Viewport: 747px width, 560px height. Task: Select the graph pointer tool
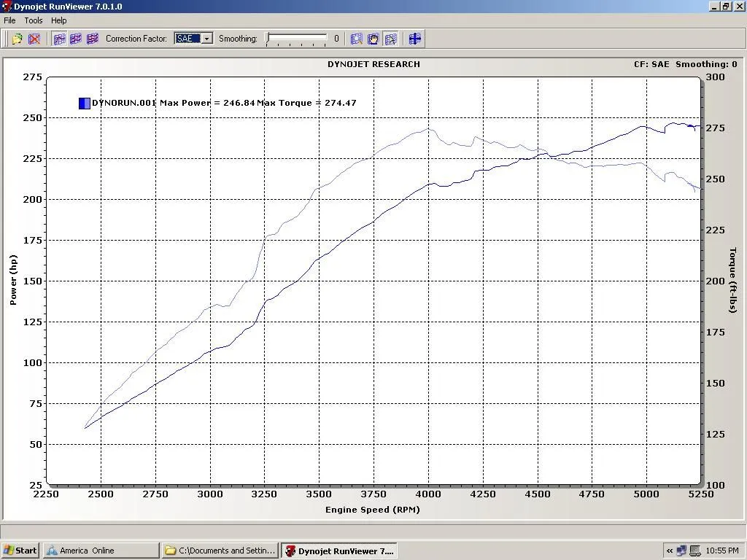tap(391, 39)
